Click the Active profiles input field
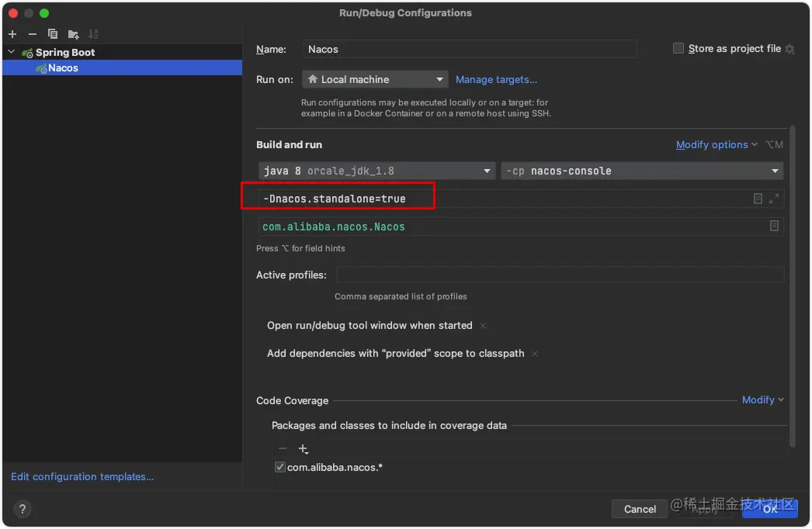 pos(560,275)
